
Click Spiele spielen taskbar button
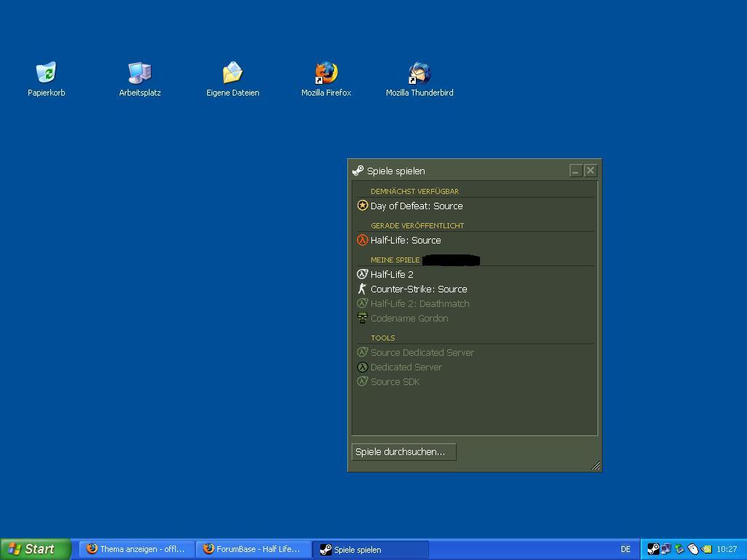pyautogui.click(x=371, y=550)
